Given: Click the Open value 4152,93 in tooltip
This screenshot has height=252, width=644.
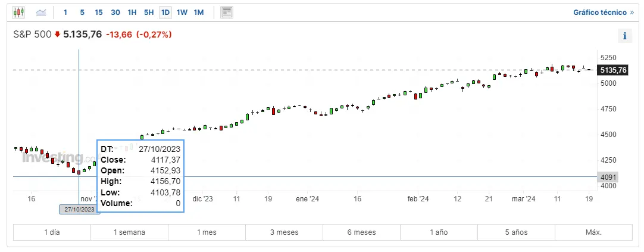Looking at the screenshot, I should click(x=166, y=170).
